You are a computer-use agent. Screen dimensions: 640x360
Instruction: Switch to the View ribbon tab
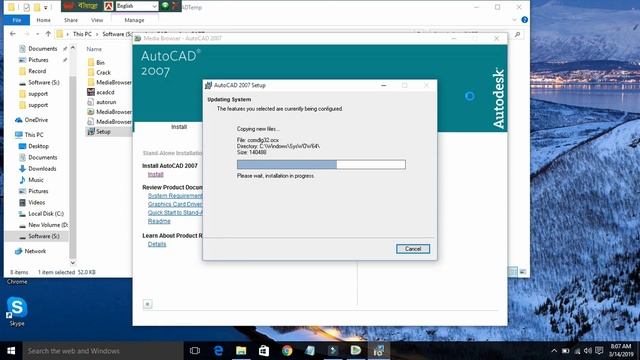tap(97, 20)
